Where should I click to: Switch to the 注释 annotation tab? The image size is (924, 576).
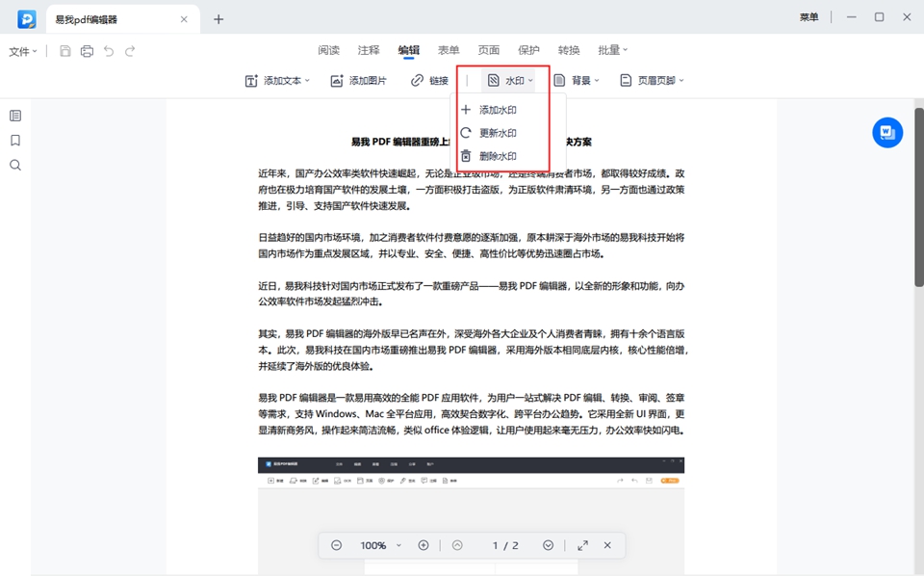369,50
